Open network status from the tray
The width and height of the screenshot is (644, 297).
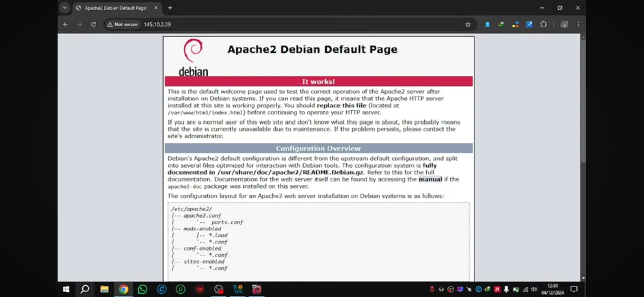525,289
